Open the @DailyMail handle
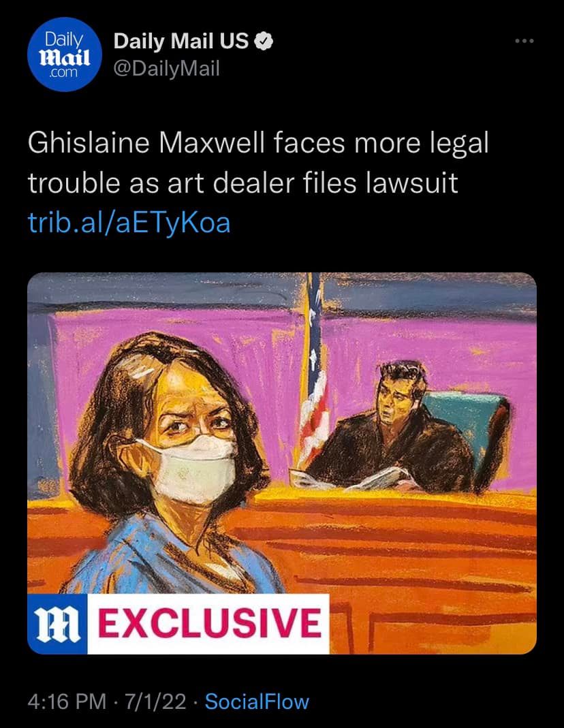 166,69
